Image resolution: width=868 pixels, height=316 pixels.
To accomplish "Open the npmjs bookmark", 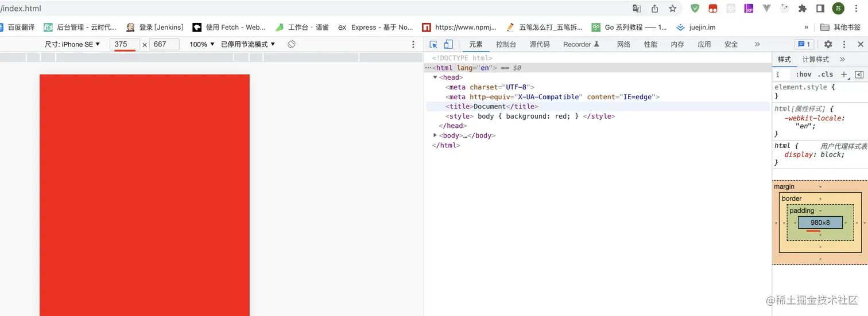I will click(x=459, y=27).
